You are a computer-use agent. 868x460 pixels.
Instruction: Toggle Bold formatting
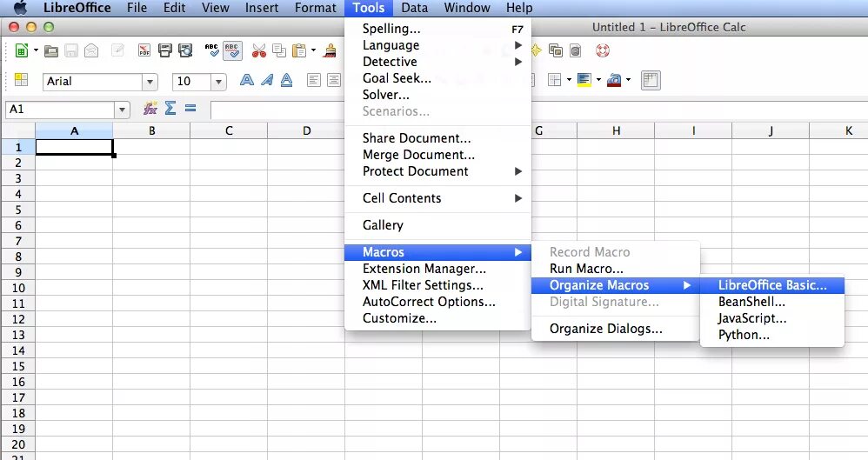pos(247,80)
